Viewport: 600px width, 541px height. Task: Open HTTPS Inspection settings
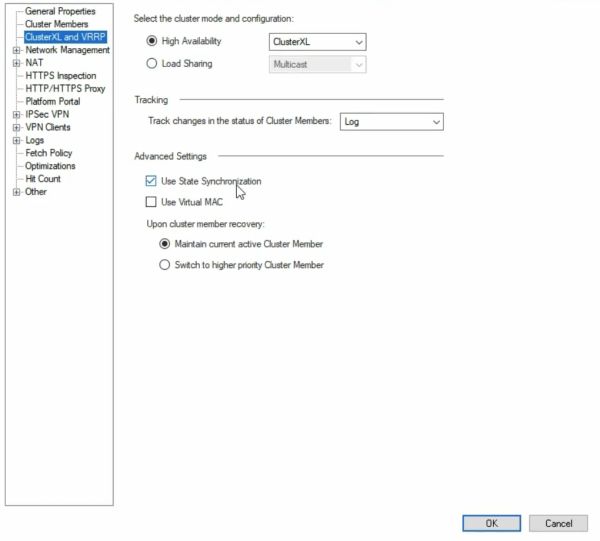[x=61, y=76]
